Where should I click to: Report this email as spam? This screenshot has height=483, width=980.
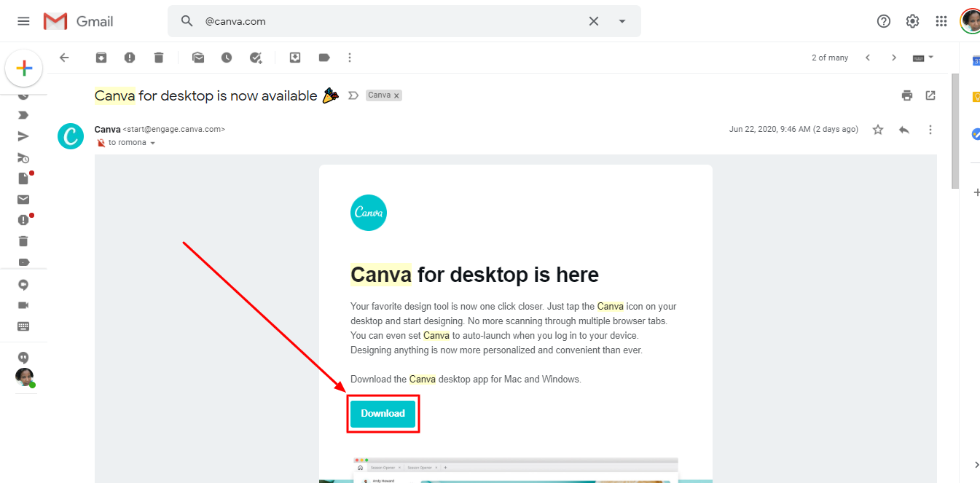130,58
